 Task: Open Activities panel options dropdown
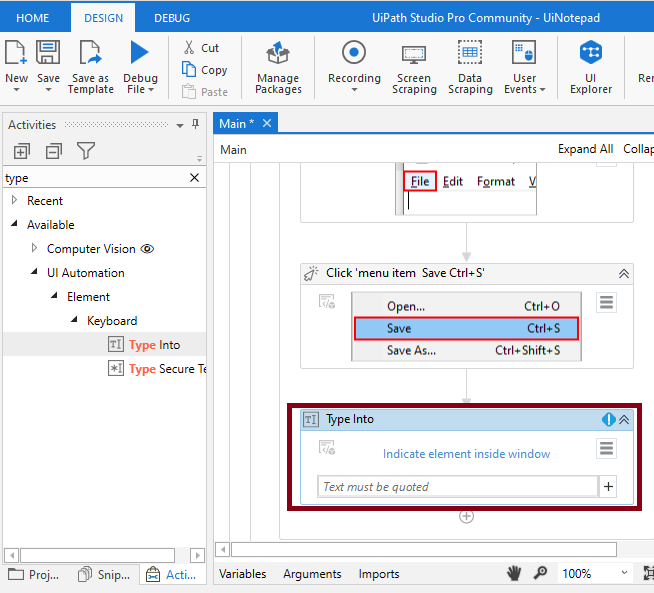tap(180, 125)
